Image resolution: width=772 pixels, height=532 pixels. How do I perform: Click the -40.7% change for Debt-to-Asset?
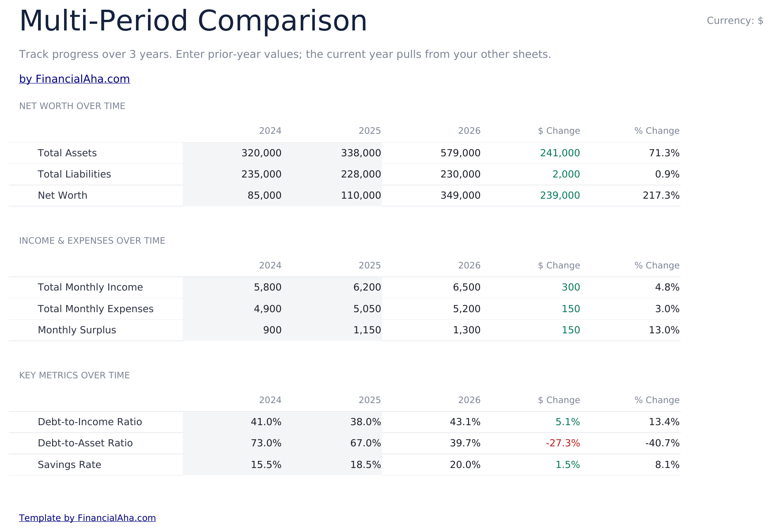tap(662, 443)
